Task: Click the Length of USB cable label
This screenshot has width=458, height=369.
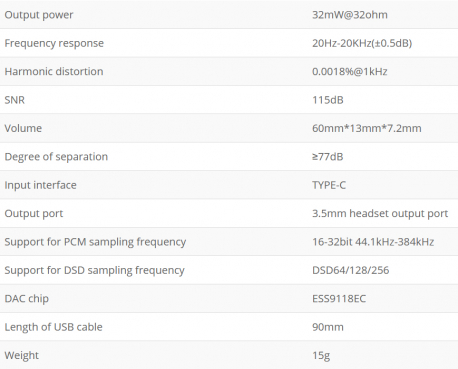Action: pos(53,327)
